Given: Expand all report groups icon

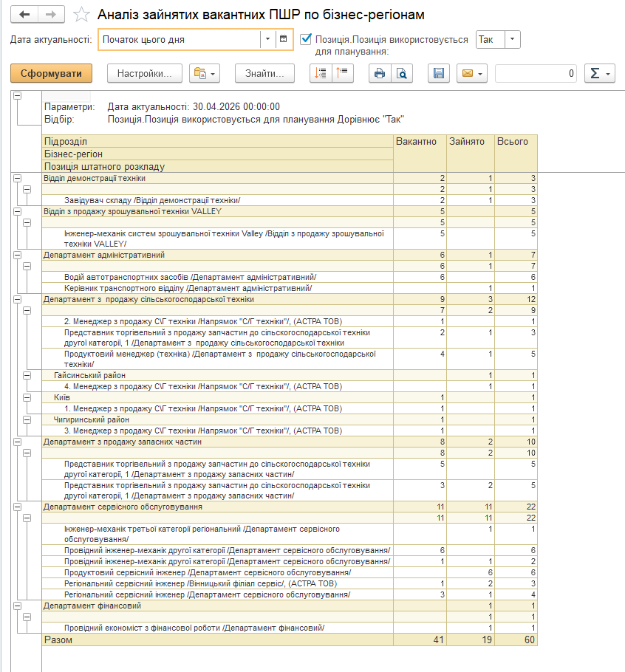Looking at the screenshot, I should pyautogui.click(x=321, y=73).
